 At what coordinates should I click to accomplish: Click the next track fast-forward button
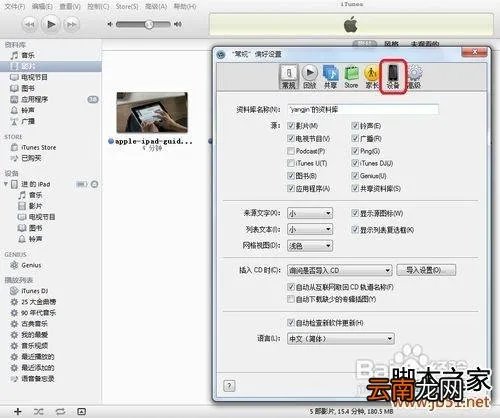point(71,24)
